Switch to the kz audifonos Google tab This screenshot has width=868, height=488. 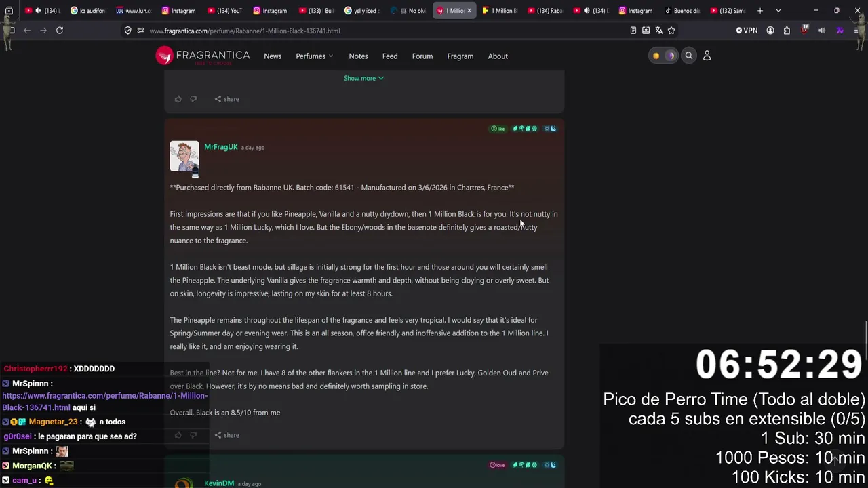pyautogui.click(x=88, y=11)
